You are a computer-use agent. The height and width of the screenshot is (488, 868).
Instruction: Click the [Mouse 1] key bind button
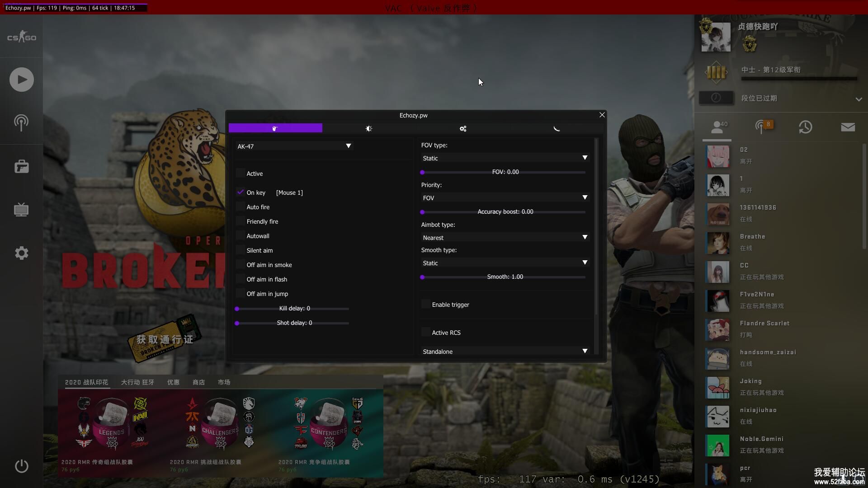[x=289, y=192]
